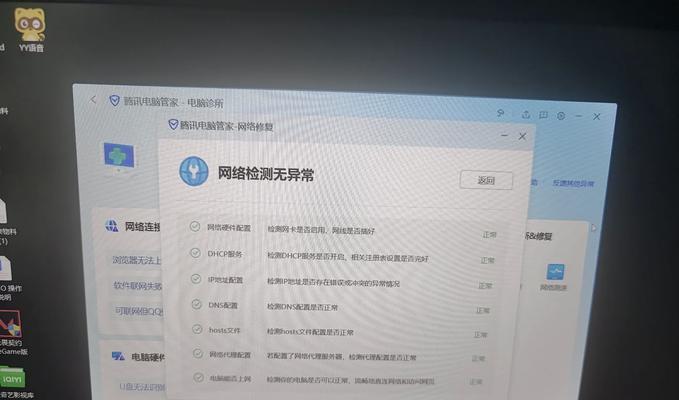Open the search icon in 电脑诊所 title bar
Image resolution: width=679 pixels, height=400 pixels.
pos(500,113)
